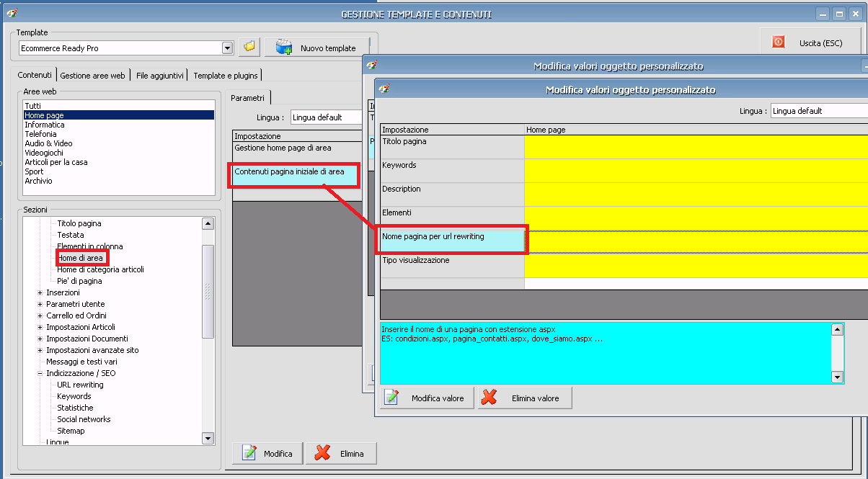This screenshot has height=479, width=868.
Task: Expand the Inserzioni tree node
Action: [40, 292]
